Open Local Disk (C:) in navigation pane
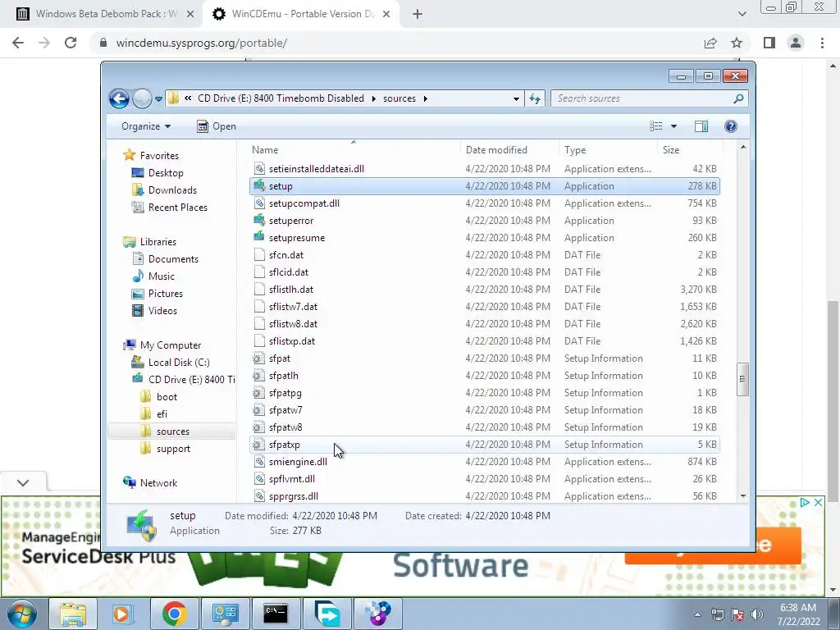 [x=179, y=362]
